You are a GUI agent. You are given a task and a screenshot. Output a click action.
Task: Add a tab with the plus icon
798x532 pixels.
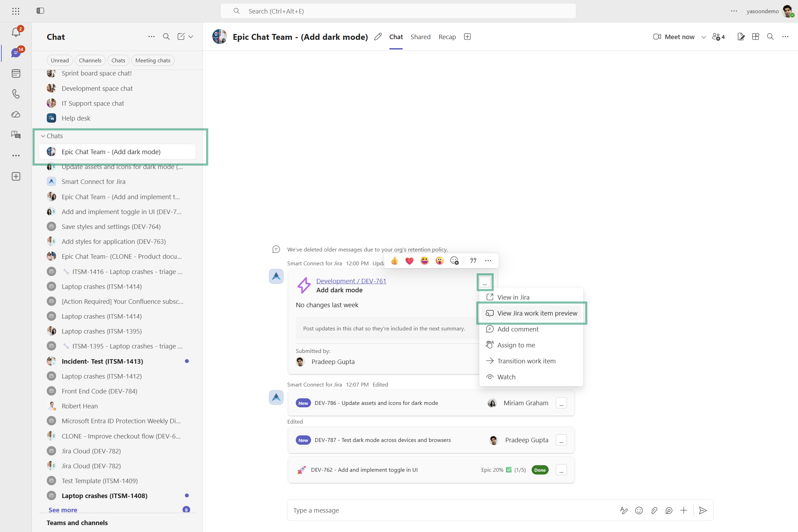pos(467,37)
